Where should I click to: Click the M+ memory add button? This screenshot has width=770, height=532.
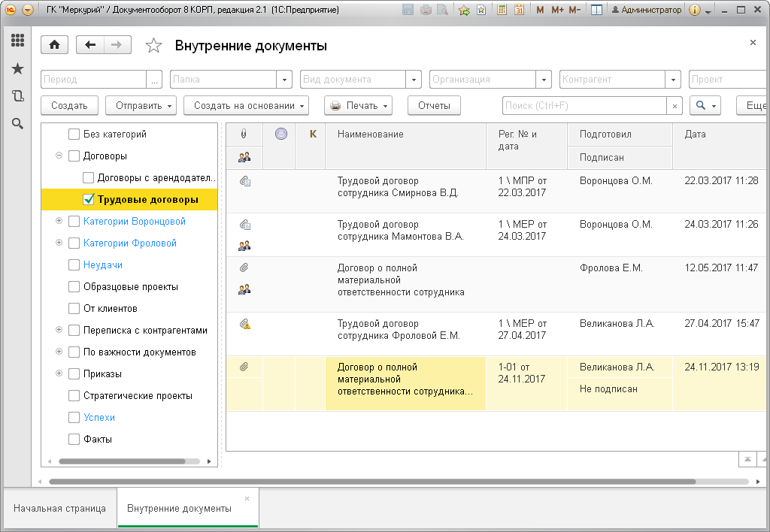[557, 10]
